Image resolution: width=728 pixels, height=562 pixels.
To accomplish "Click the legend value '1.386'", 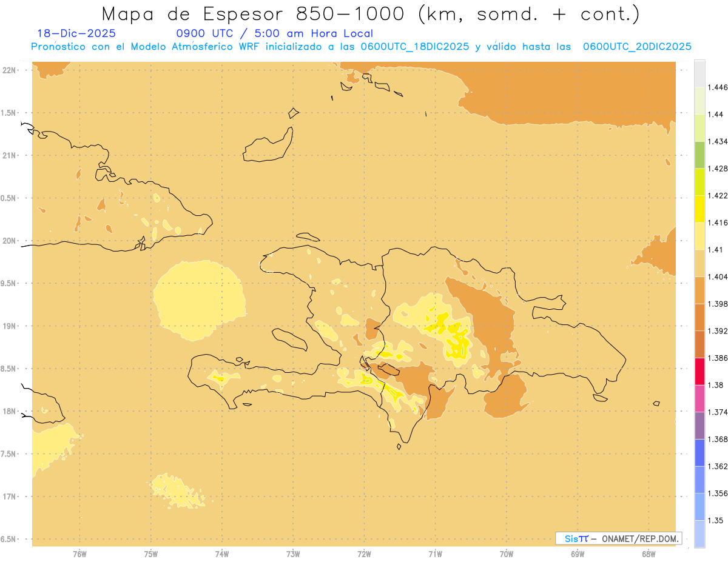I will (718, 358).
